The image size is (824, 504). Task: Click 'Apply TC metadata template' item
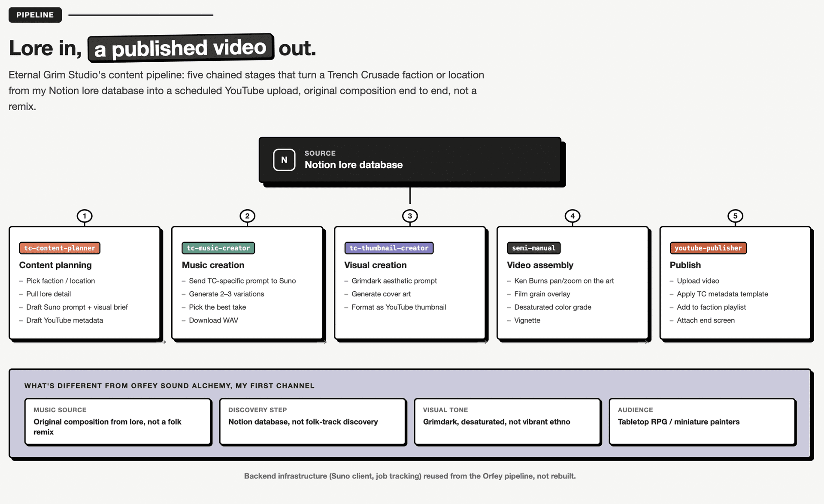coord(722,294)
